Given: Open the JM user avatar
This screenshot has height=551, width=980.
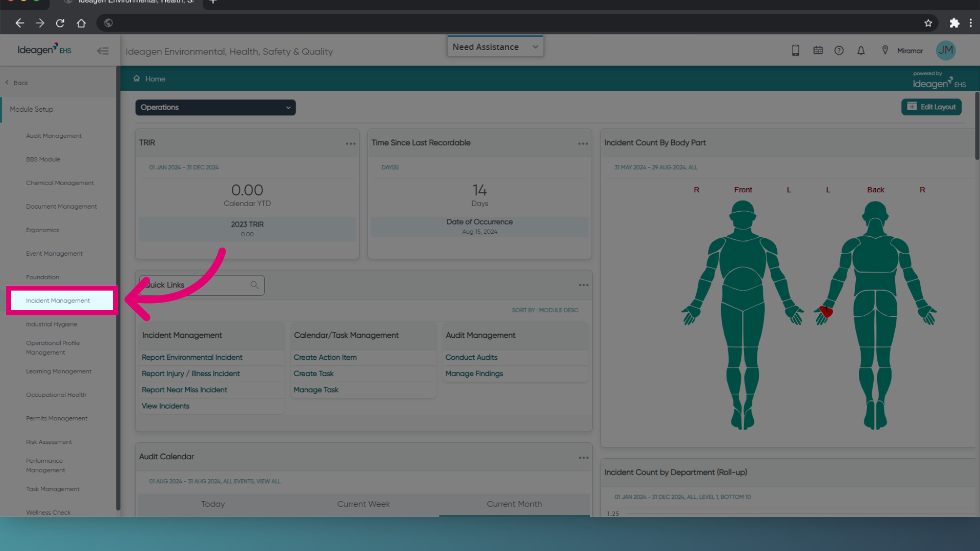Looking at the screenshot, I should (946, 50).
